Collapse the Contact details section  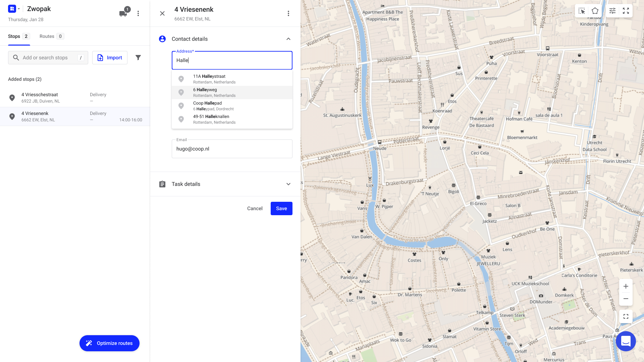[288, 39]
